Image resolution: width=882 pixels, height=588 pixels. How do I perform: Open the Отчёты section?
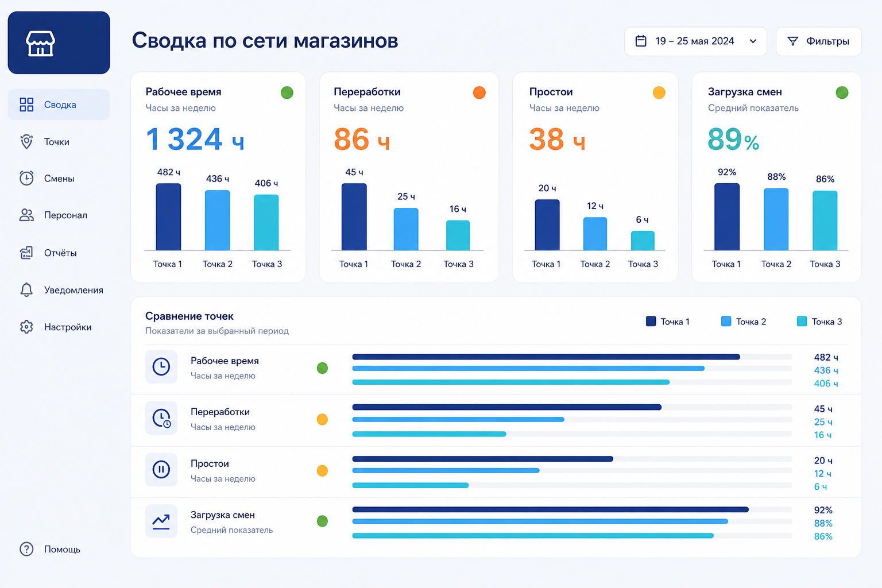coord(59,253)
